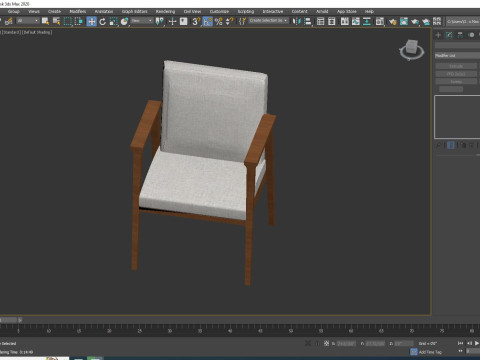Open the Render Setup teapot icon
480x360 pixels.
click(x=393, y=21)
